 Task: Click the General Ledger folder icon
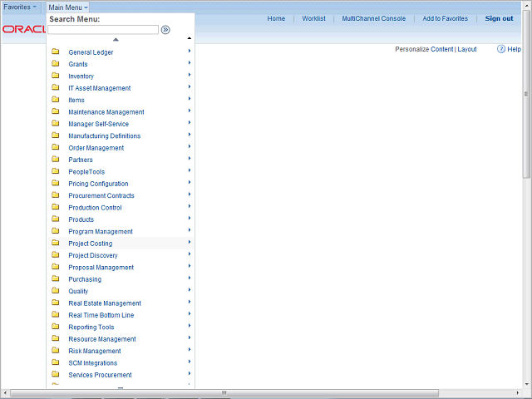56,52
